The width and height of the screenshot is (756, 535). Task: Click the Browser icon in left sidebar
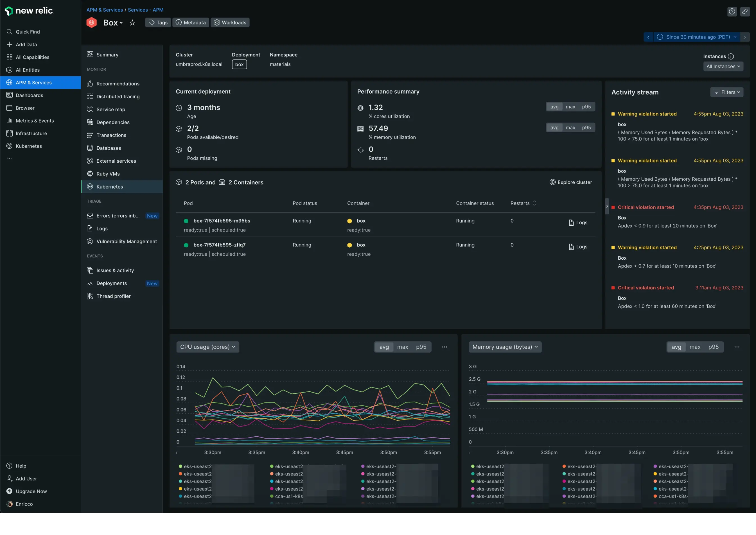[x=10, y=108]
